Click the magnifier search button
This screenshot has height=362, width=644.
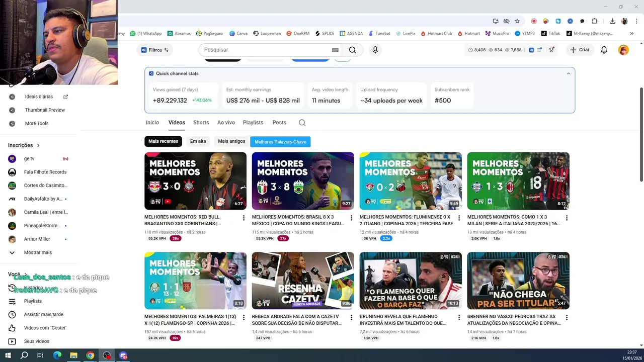(x=352, y=50)
